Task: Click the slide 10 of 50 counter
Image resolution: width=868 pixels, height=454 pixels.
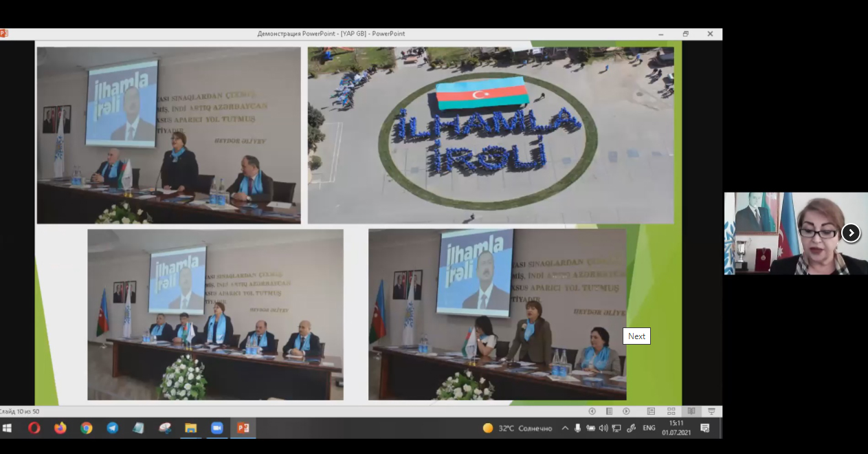Action: click(x=19, y=411)
